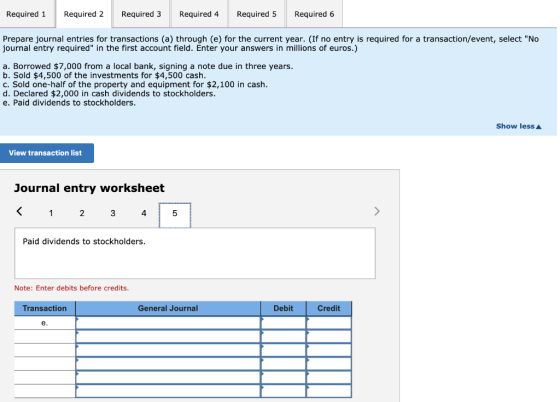The width and height of the screenshot is (560, 402).
Task: Open General Journal account dropdown in fourth row
Action: 168,364
